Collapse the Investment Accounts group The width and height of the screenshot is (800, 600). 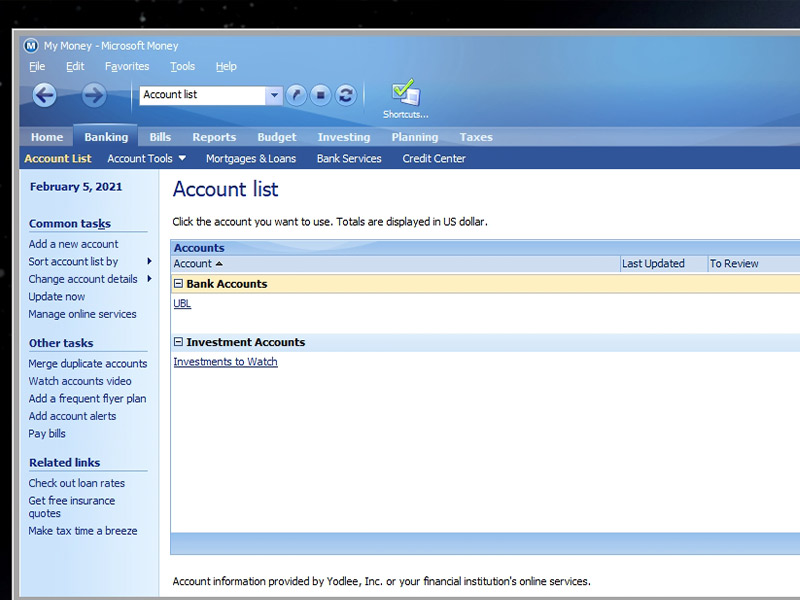(x=178, y=341)
